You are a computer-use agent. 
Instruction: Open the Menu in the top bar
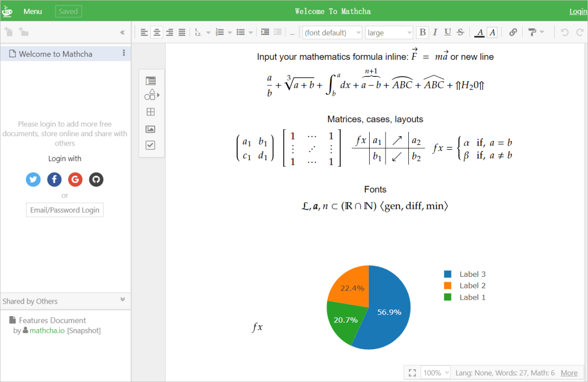(x=33, y=11)
